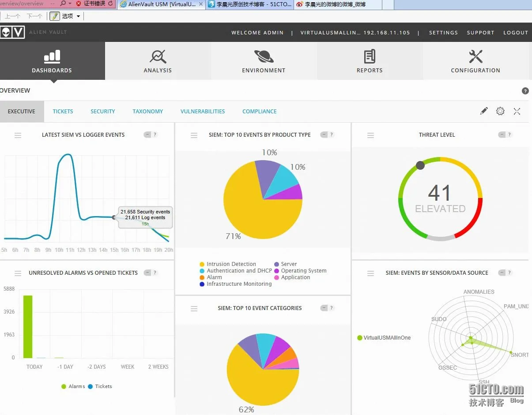Switch to the 51CTO blog browser tab
Screen dimensions: 532x415
pyautogui.click(x=249, y=4)
